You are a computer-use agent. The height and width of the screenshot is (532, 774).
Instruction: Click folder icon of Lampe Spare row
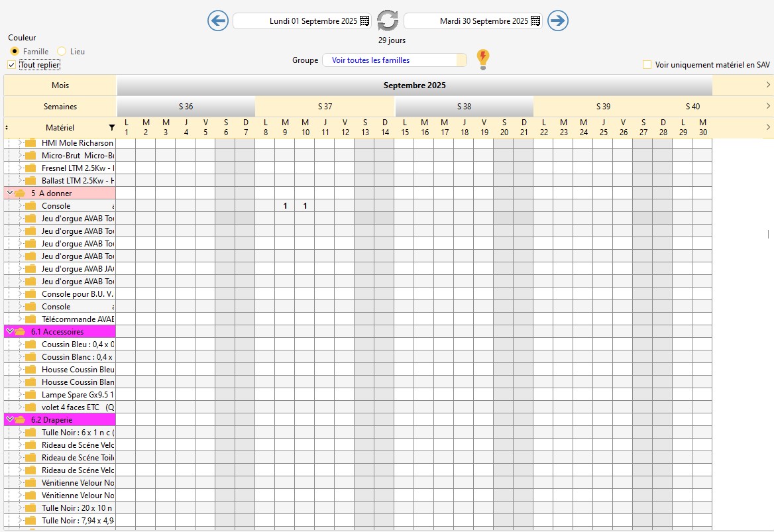click(30, 395)
